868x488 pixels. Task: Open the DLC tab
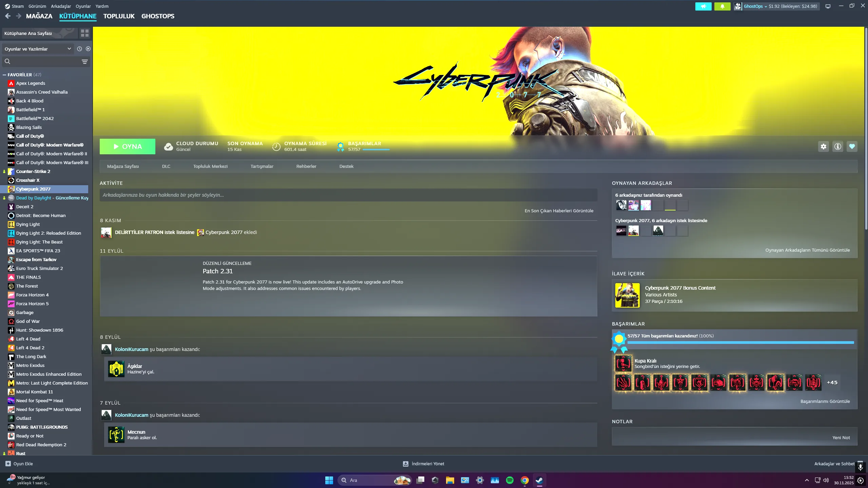pyautogui.click(x=166, y=166)
